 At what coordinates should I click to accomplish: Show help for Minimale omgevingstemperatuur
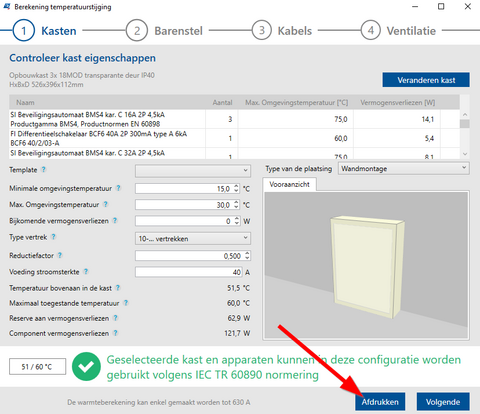pos(118,188)
